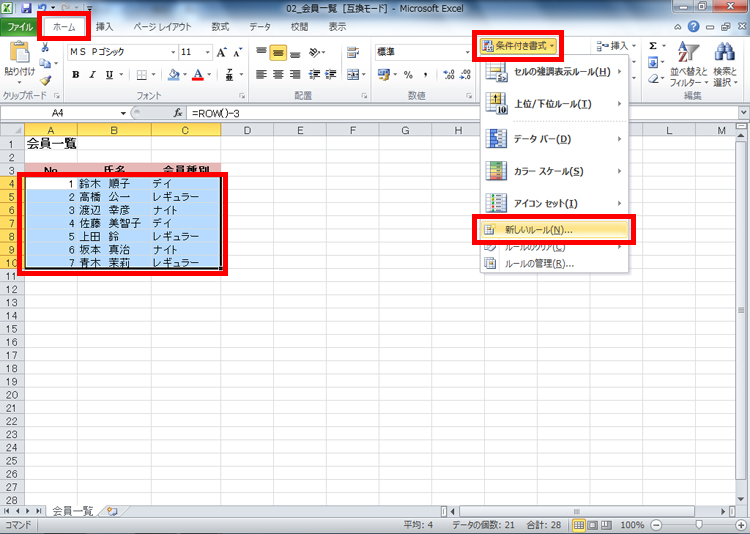Select the 会員一覧 sheet tab
The height and width of the screenshot is (534, 750).
click(x=72, y=511)
